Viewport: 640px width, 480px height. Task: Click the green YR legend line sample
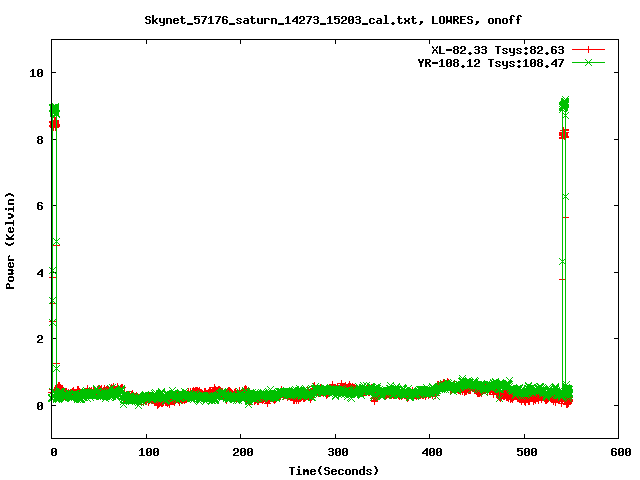coord(588,62)
